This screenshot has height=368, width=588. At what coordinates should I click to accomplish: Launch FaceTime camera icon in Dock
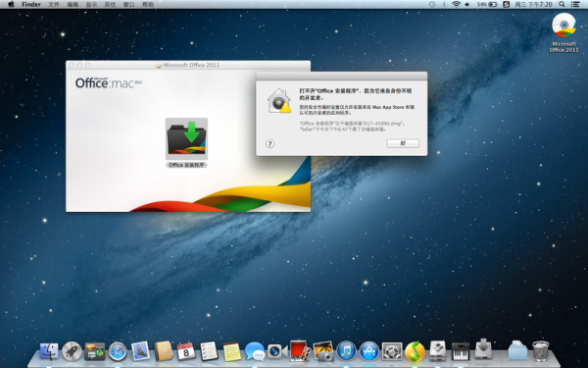click(x=277, y=351)
